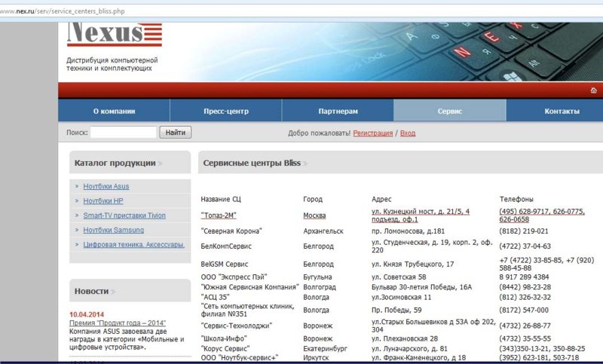Click address Бульвар 30-летия Победы, 16А
603x364 pixels.
[421, 286]
